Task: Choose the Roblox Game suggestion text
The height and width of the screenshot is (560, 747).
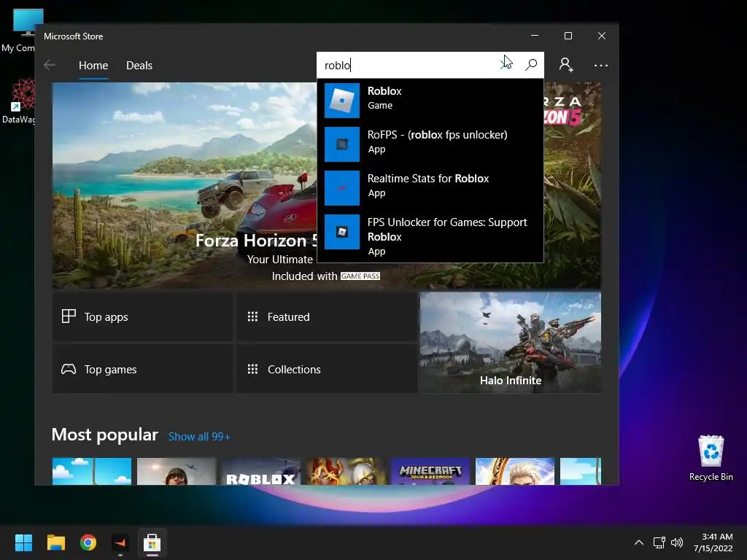Action: [384, 98]
